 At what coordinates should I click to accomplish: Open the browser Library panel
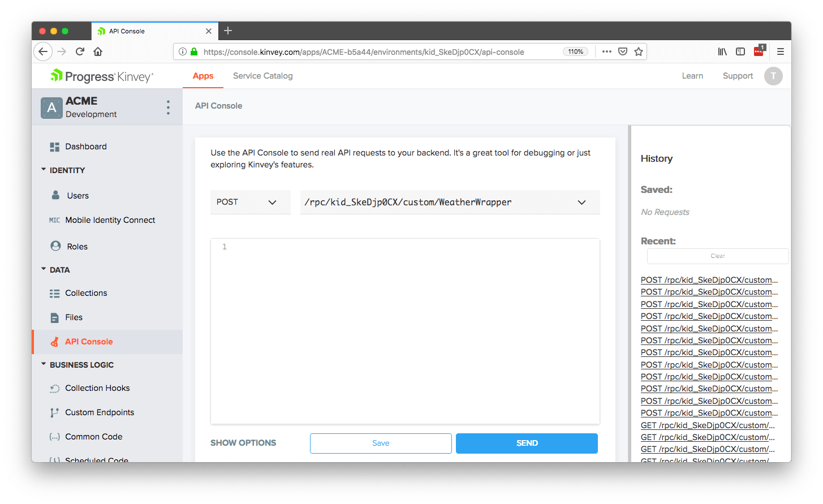click(722, 51)
